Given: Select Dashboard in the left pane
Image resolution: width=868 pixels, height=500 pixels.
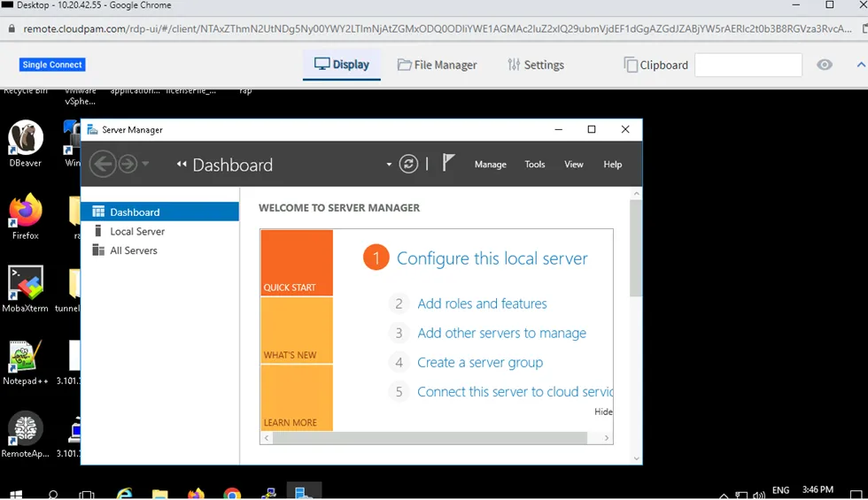Looking at the screenshot, I should coord(160,212).
